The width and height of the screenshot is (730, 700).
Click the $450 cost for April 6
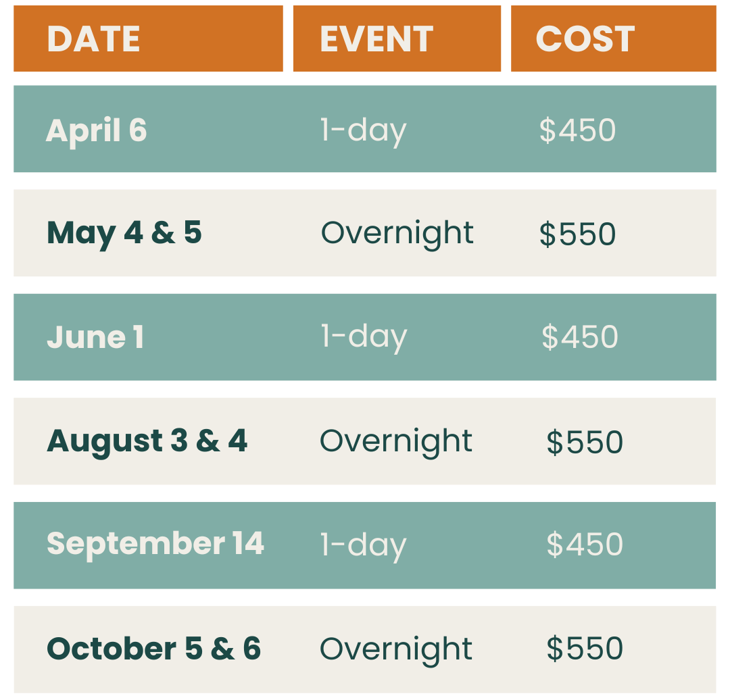pos(578,130)
